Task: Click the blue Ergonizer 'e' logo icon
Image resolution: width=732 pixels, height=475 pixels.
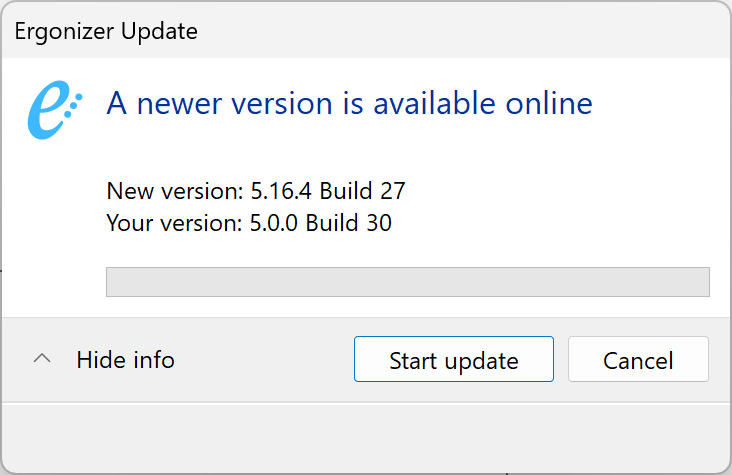Action: click(x=55, y=110)
